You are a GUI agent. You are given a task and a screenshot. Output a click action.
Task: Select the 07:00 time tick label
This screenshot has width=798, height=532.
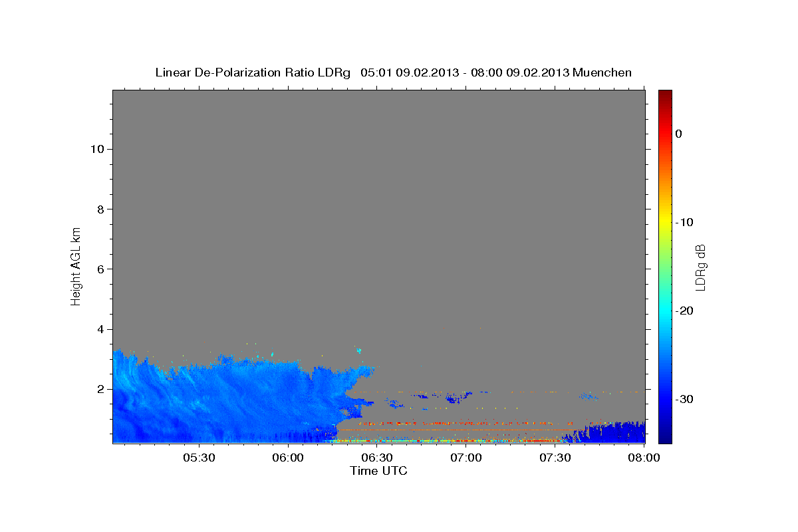tap(466, 457)
